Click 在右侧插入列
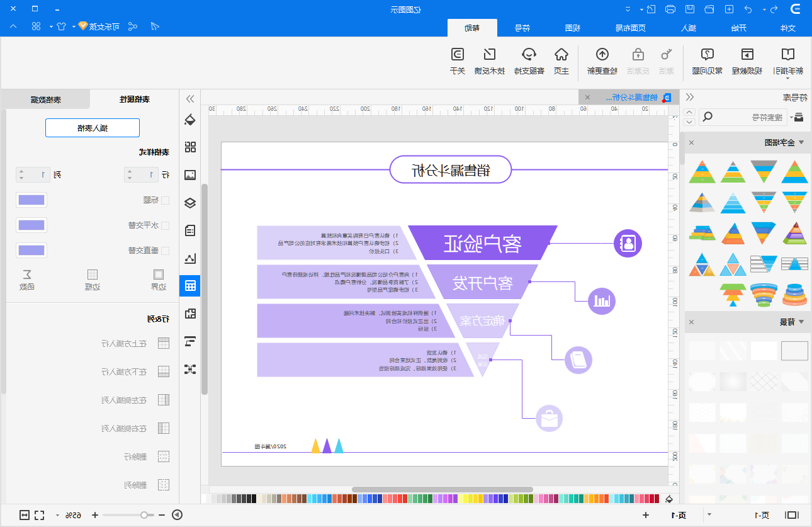This screenshot has height=527, width=812. (x=135, y=428)
